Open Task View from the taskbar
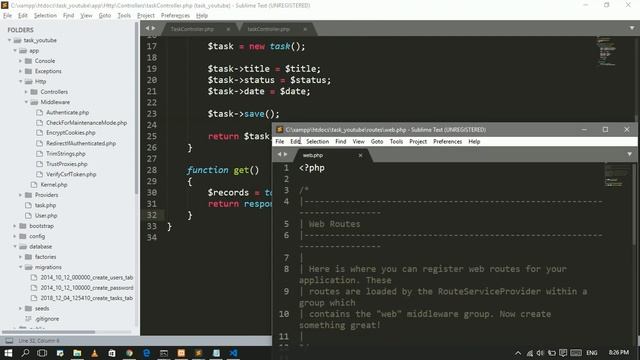 pos(42,353)
